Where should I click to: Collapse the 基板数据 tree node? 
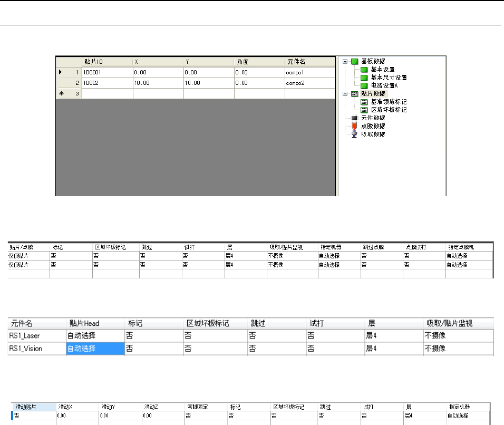coord(345,61)
